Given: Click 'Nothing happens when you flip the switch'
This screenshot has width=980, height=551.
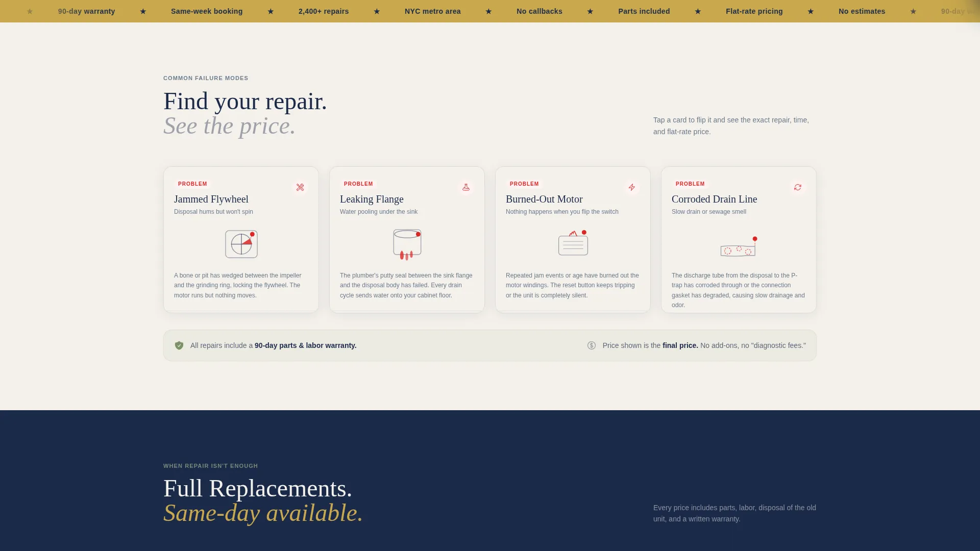Looking at the screenshot, I should (x=562, y=212).
